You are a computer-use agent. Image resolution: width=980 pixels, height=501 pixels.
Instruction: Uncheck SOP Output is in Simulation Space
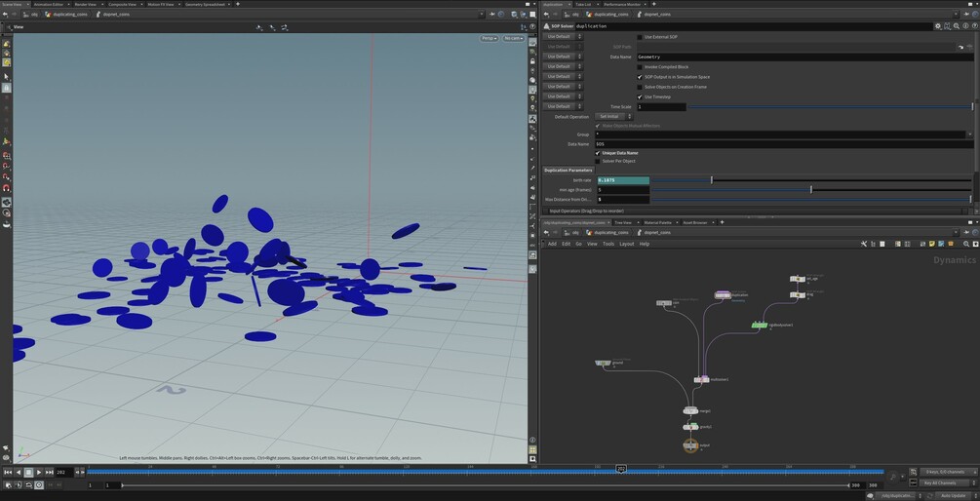[639, 77]
